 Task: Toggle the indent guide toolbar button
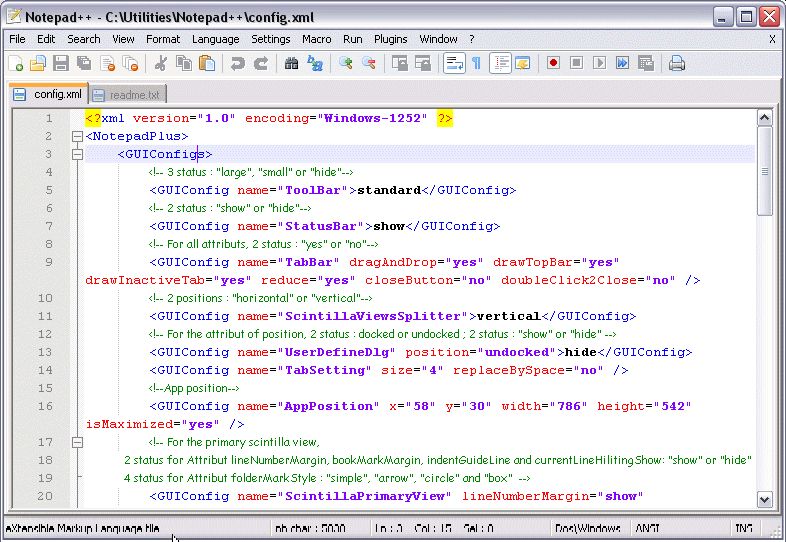(500, 64)
